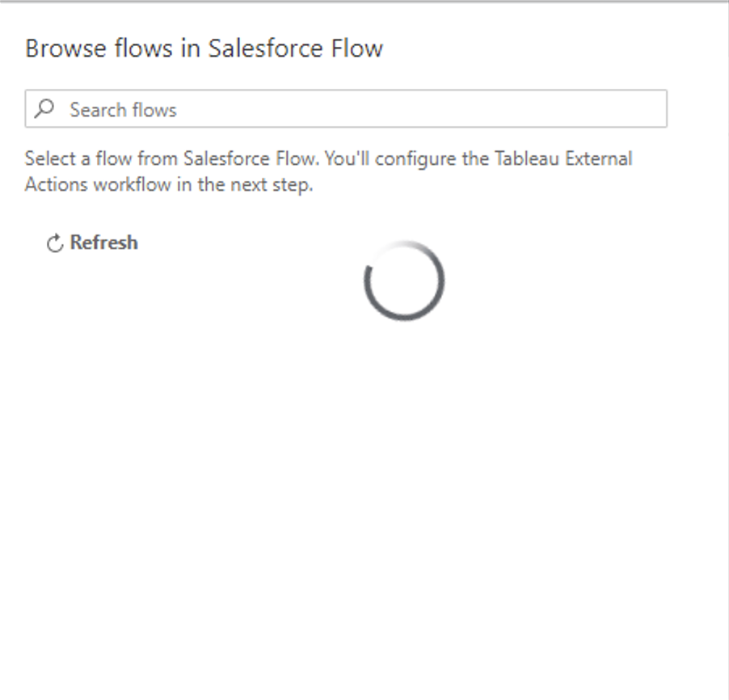Click the word 'Browse' in the title

pos(65,48)
